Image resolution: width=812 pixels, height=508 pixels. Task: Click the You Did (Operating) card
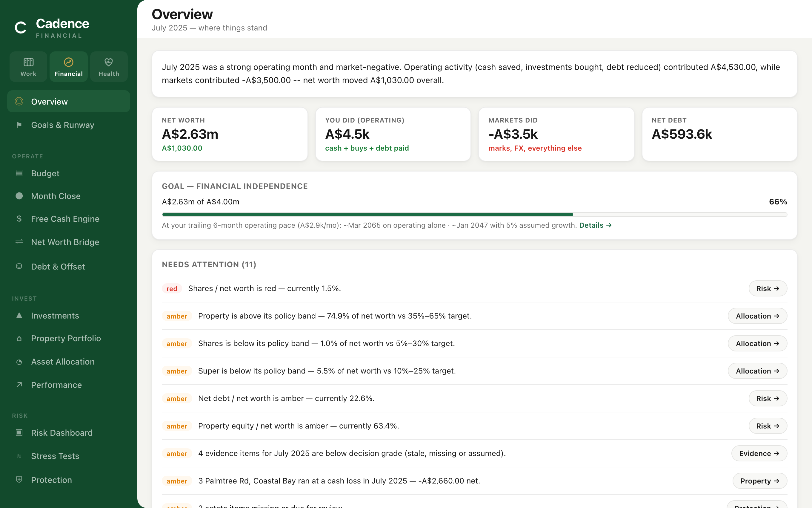(x=393, y=134)
